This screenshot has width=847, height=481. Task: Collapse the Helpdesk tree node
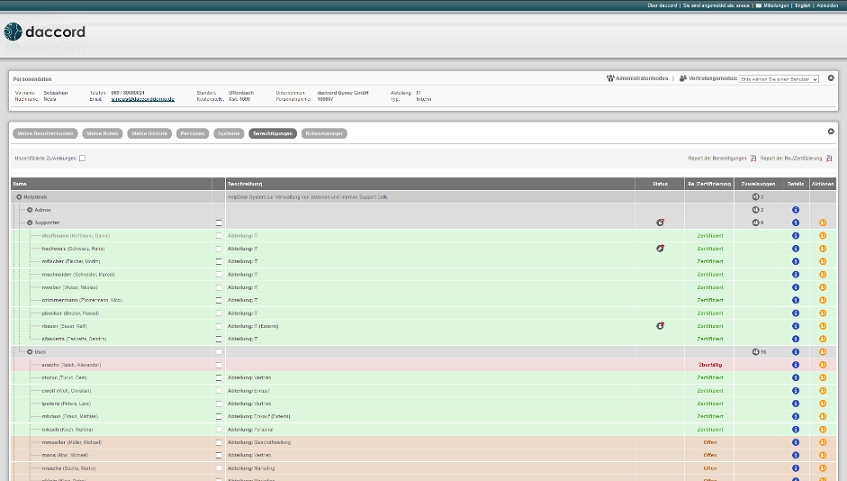[19, 197]
